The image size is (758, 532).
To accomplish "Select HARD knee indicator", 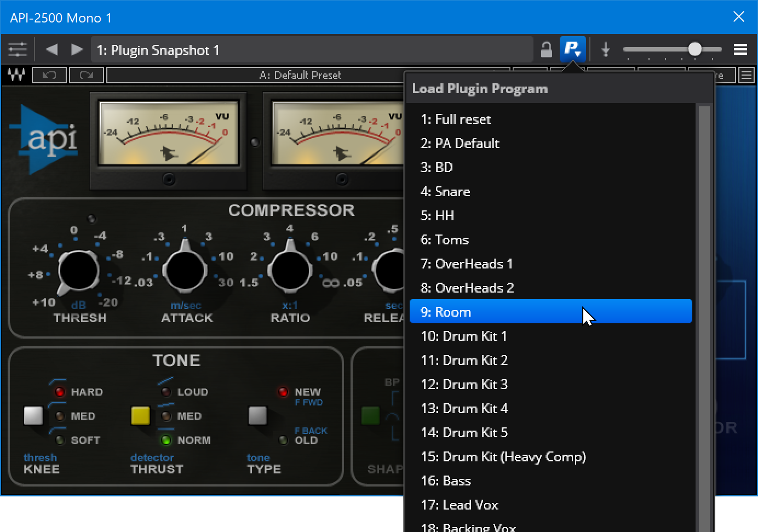I will pyautogui.click(x=59, y=392).
